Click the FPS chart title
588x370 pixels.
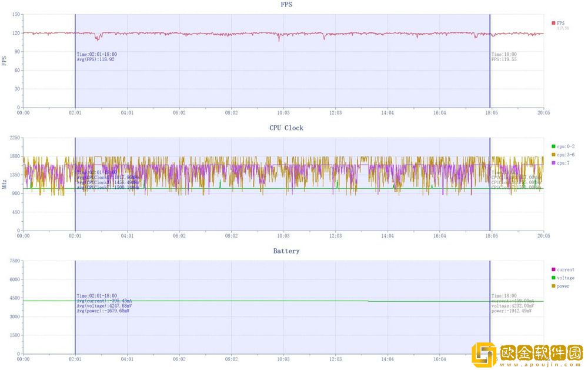pyautogui.click(x=286, y=5)
